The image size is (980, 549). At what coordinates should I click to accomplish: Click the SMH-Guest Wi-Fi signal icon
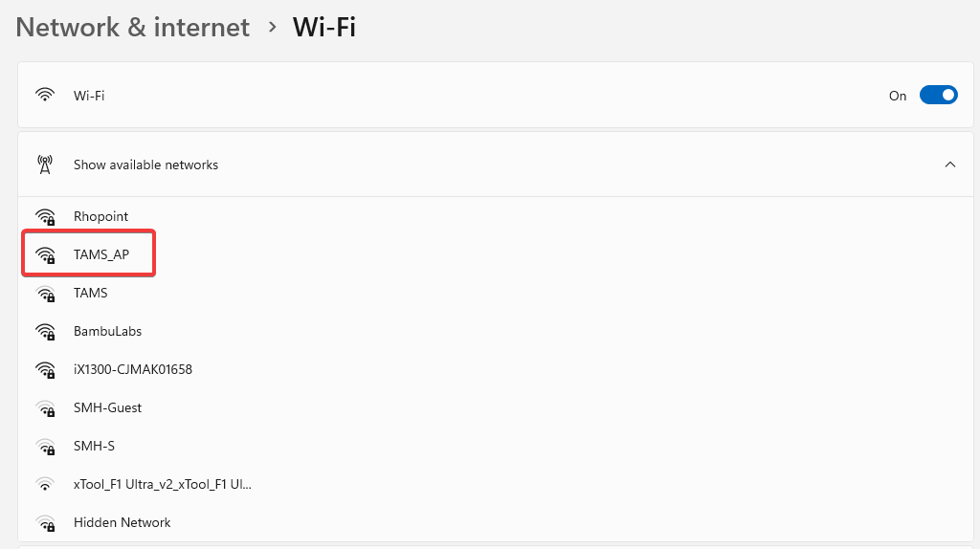point(45,408)
